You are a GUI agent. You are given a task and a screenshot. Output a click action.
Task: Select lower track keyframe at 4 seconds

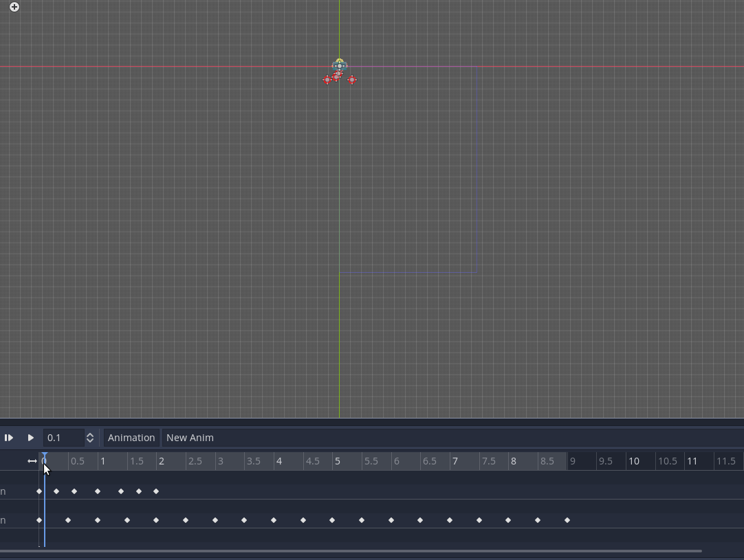coord(274,520)
